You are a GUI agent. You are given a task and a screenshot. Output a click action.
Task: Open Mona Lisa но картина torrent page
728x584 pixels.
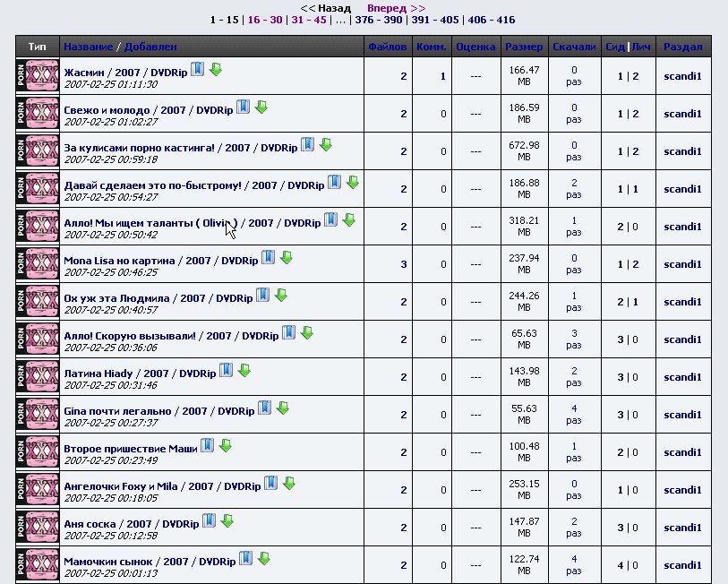[160, 261]
